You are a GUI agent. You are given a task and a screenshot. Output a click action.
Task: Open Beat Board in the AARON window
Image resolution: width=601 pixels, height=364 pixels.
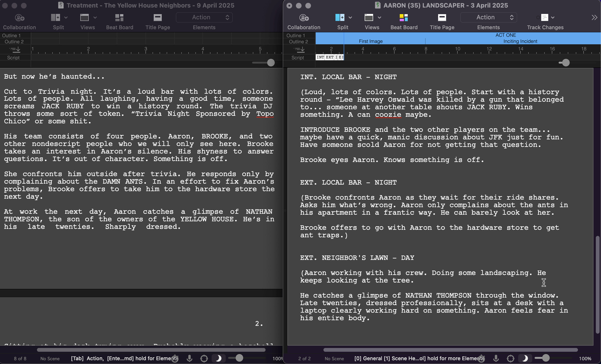click(x=404, y=18)
